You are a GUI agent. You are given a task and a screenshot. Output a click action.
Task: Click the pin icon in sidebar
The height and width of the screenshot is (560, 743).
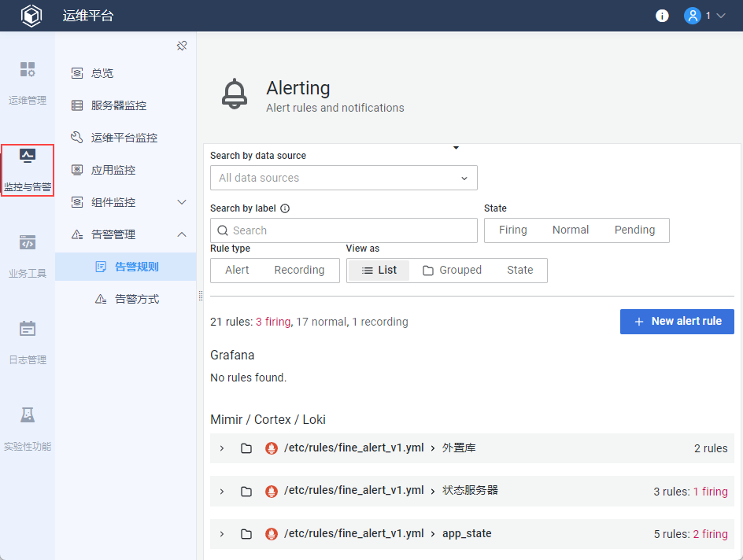point(182,46)
